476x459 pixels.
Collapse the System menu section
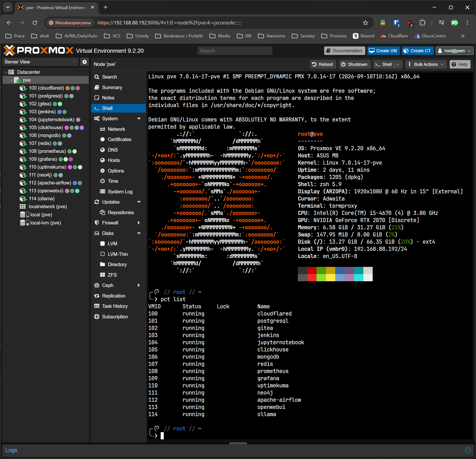[139, 119]
